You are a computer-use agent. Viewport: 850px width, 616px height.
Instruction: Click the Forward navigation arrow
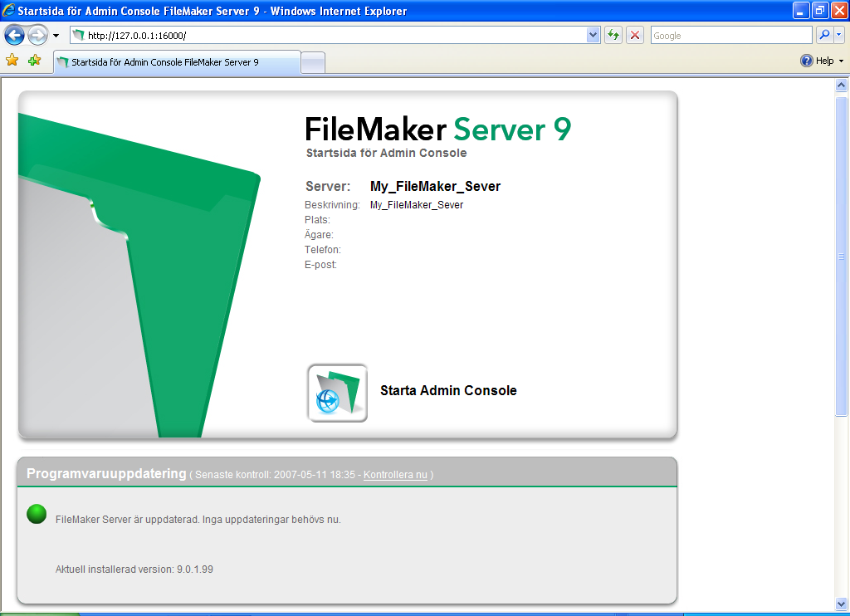(x=37, y=36)
